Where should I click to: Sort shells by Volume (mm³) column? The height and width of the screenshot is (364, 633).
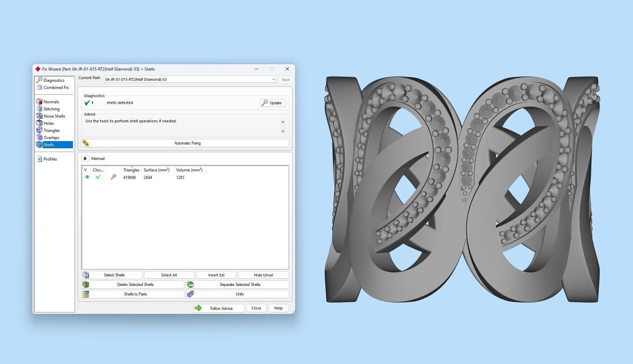pyautogui.click(x=190, y=170)
